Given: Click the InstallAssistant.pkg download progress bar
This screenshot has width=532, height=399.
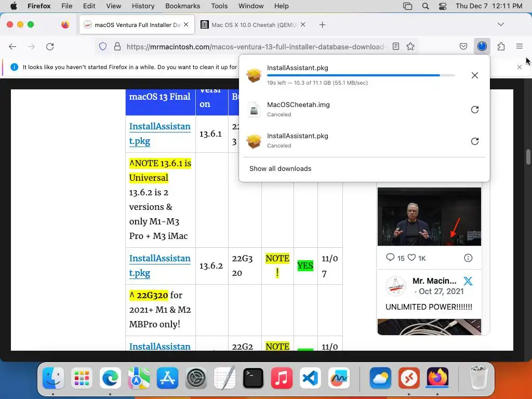Looking at the screenshot, I should 361,75.
